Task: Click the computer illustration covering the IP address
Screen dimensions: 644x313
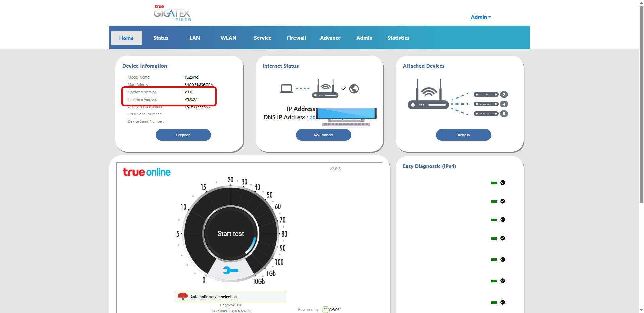Action: pos(346,117)
